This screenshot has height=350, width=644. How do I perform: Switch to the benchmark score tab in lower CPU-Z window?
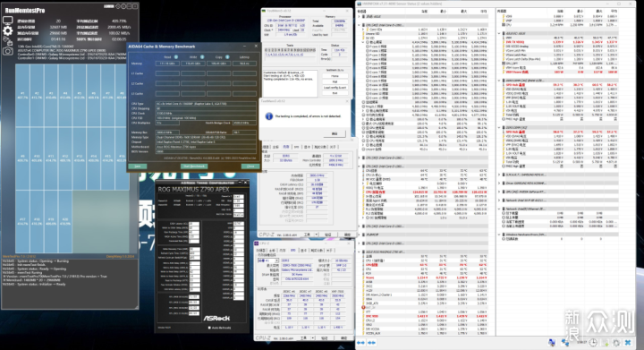click(x=317, y=250)
